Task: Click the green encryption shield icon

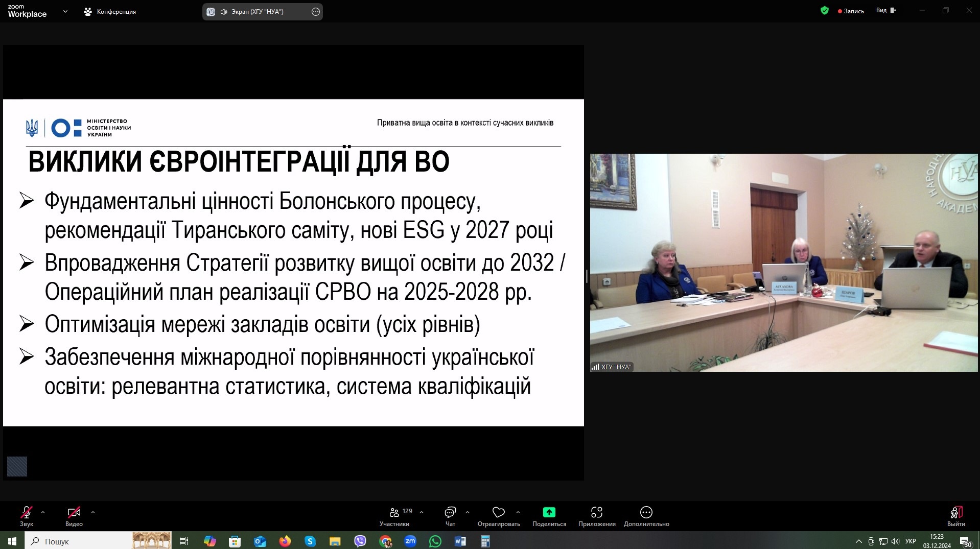Action: (824, 10)
